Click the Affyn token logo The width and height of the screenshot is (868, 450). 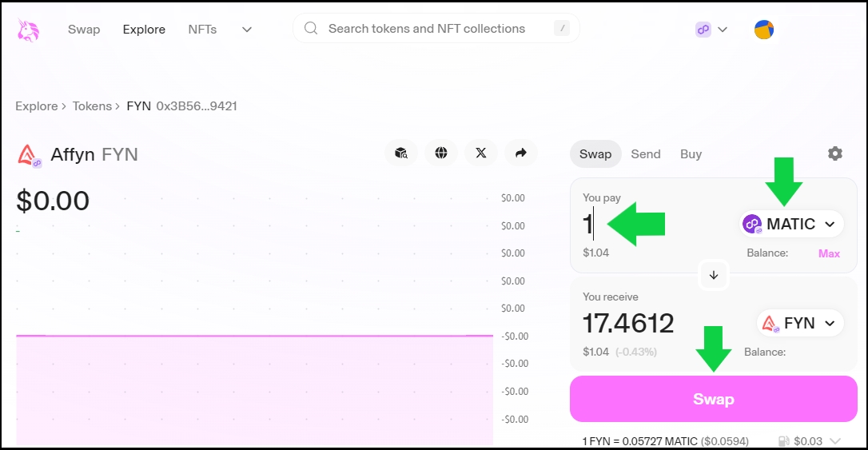point(29,154)
